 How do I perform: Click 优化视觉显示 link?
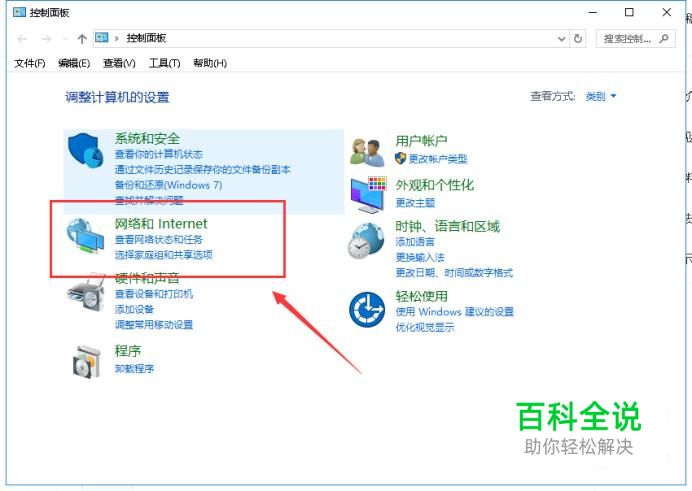click(425, 327)
